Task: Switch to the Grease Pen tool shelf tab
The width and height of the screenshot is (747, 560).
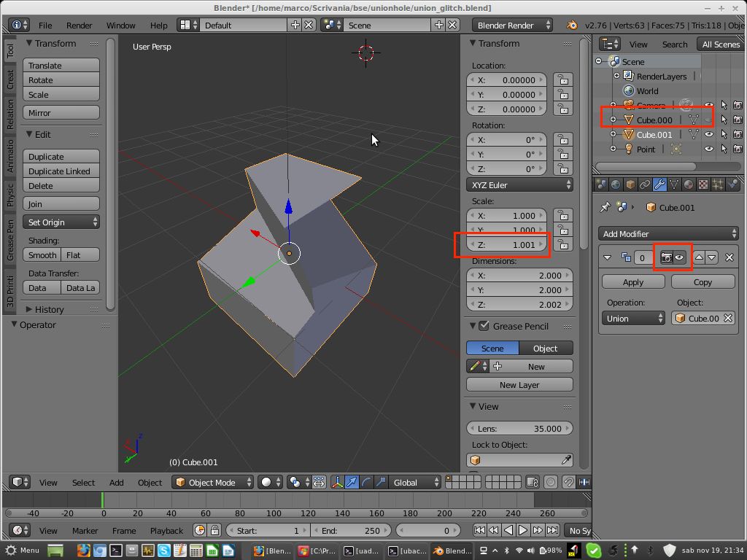Action: coord(9,241)
